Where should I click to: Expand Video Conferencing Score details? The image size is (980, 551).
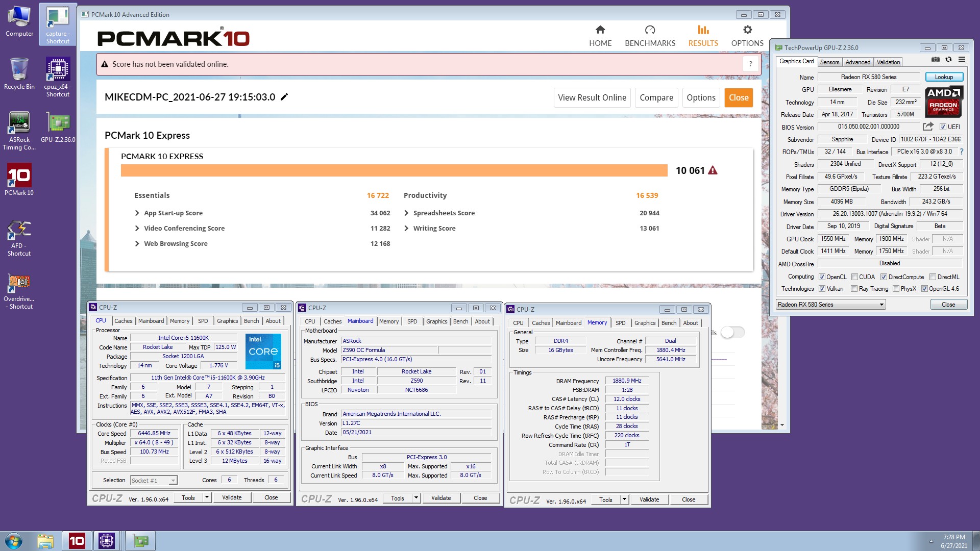point(137,229)
